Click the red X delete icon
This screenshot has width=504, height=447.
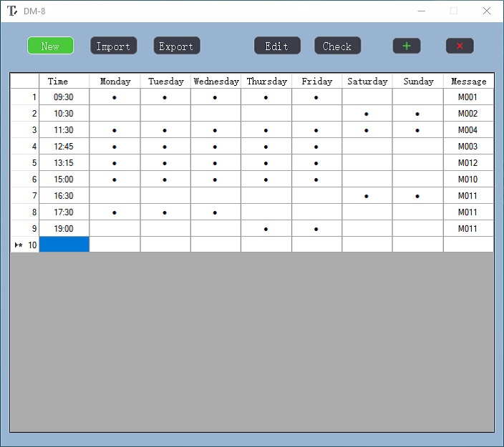click(460, 46)
